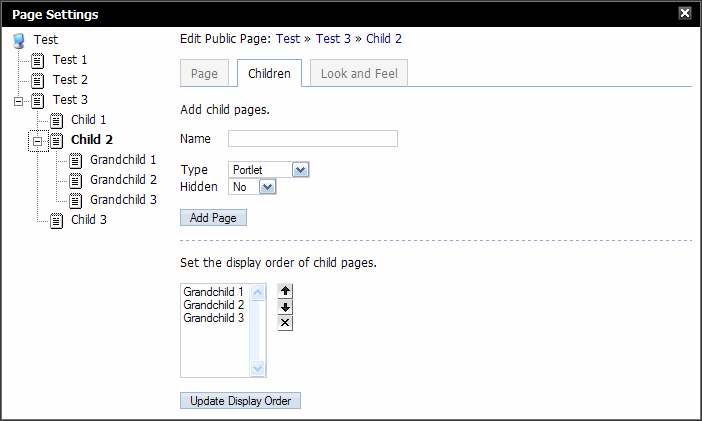Open the Look and Feel tab
This screenshot has width=702, height=421.
(x=358, y=74)
